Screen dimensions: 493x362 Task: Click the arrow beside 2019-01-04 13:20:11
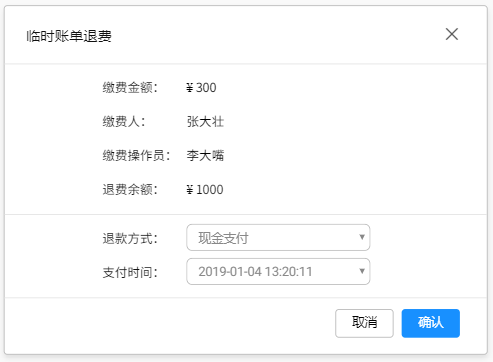(362, 271)
